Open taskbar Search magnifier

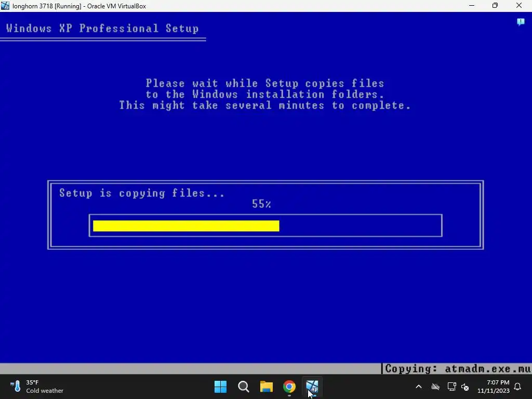(x=244, y=387)
